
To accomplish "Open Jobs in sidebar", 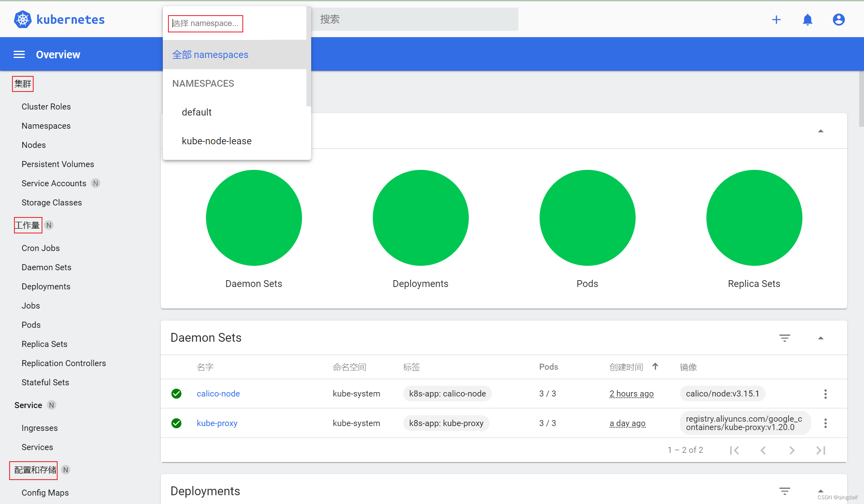I will coord(31,306).
